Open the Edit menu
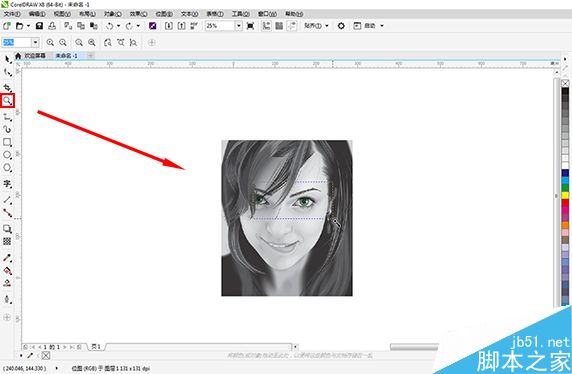 point(37,14)
